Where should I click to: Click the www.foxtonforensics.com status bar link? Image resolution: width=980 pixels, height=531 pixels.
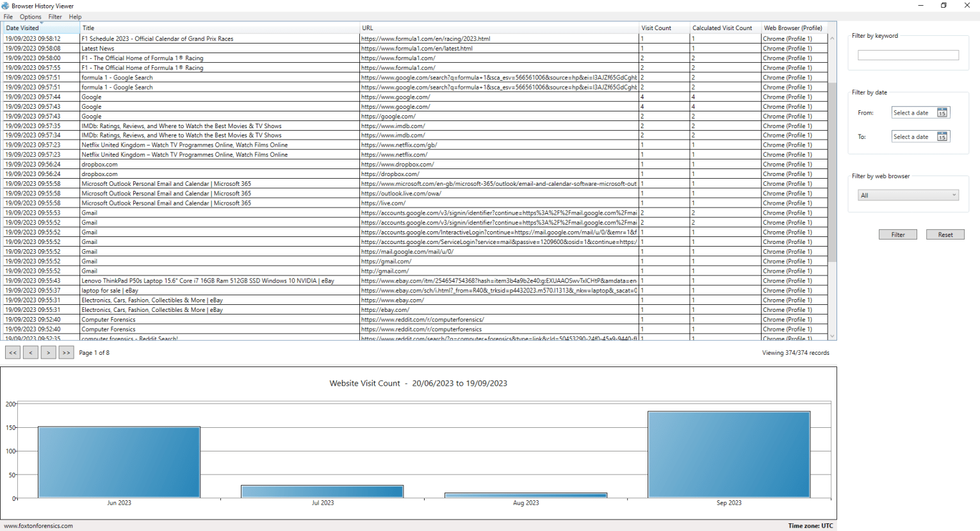click(38, 526)
